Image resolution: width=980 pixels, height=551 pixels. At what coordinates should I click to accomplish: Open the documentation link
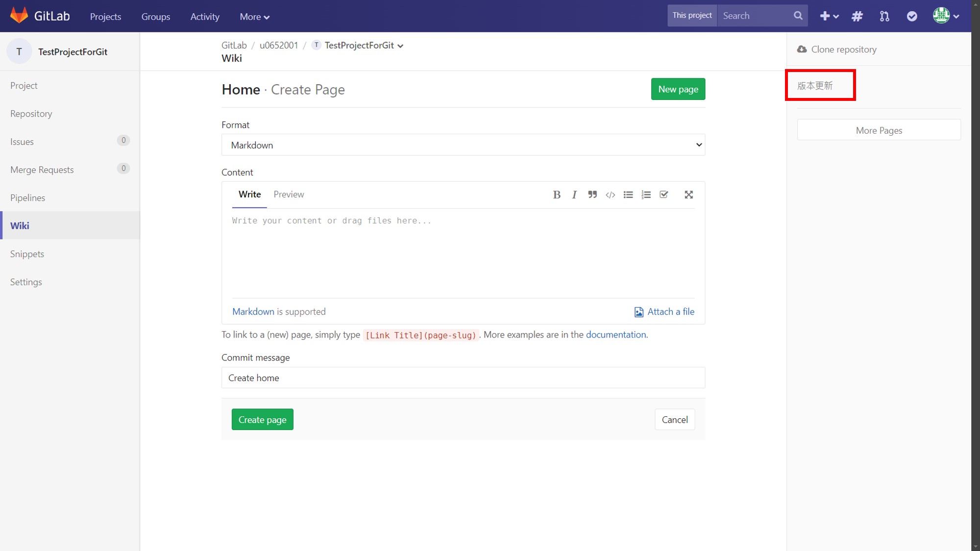click(x=616, y=335)
